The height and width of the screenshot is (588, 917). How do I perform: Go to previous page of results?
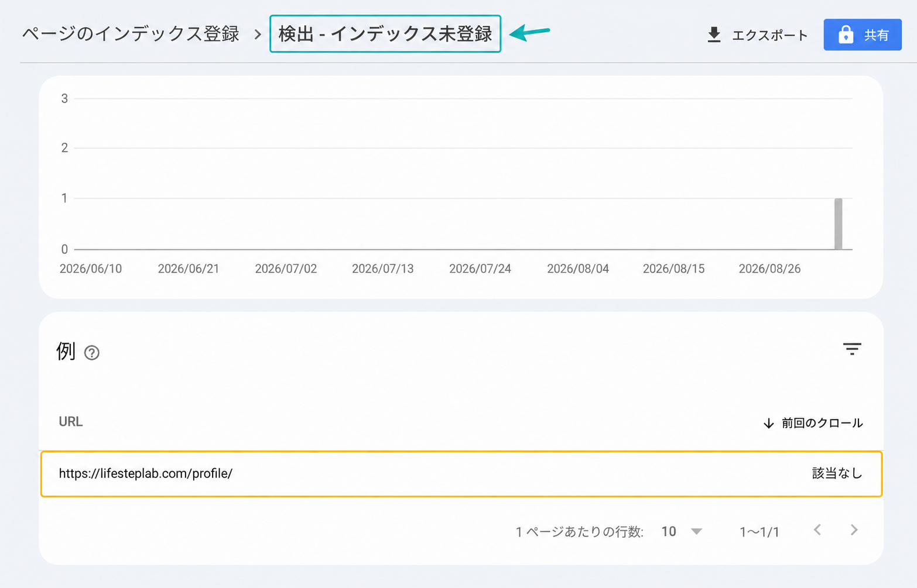817,530
